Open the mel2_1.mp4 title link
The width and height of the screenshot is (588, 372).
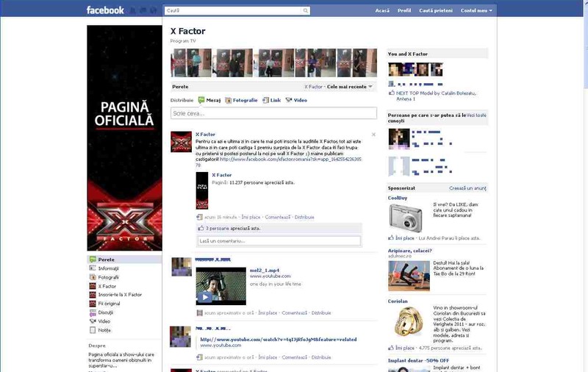265,271
